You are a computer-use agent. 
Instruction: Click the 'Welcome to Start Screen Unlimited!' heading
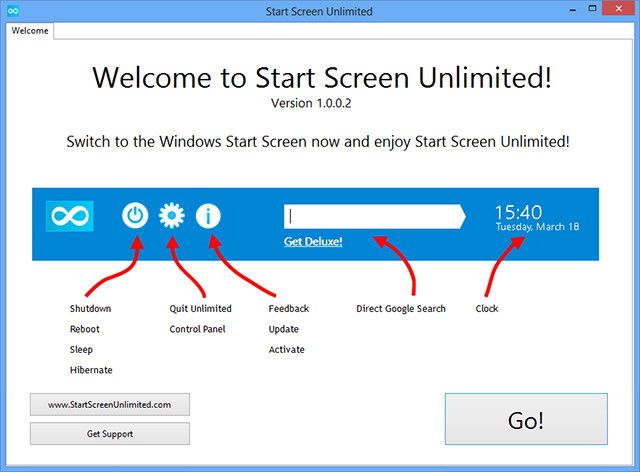tap(322, 77)
